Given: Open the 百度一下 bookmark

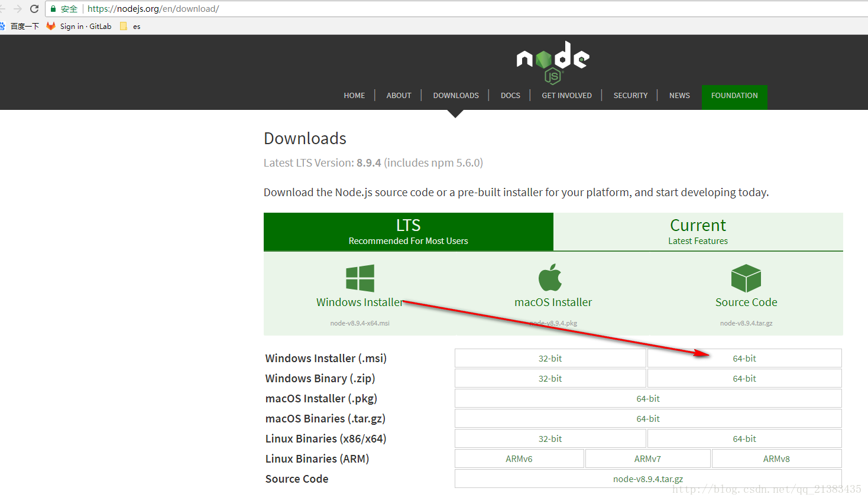Looking at the screenshot, I should tap(21, 26).
